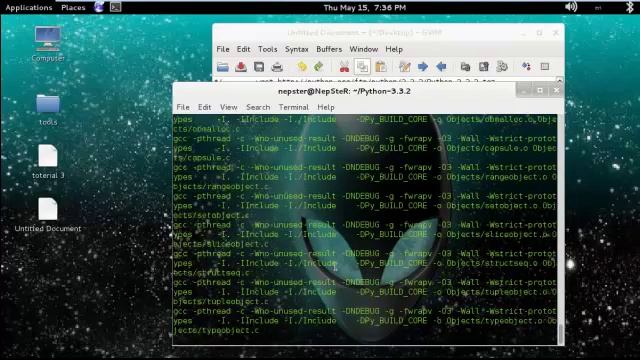Screen dimensions: 640x360
Task: Open GVim Help menu
Action: [394, 49]
